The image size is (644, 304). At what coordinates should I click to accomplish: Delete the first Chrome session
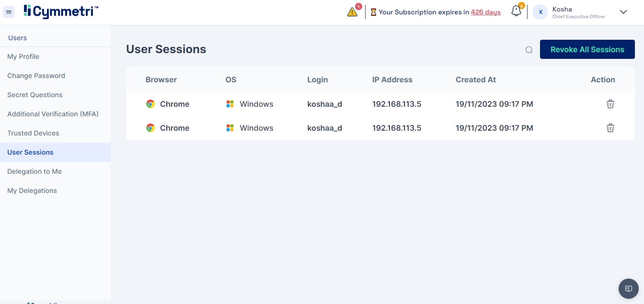610,104
